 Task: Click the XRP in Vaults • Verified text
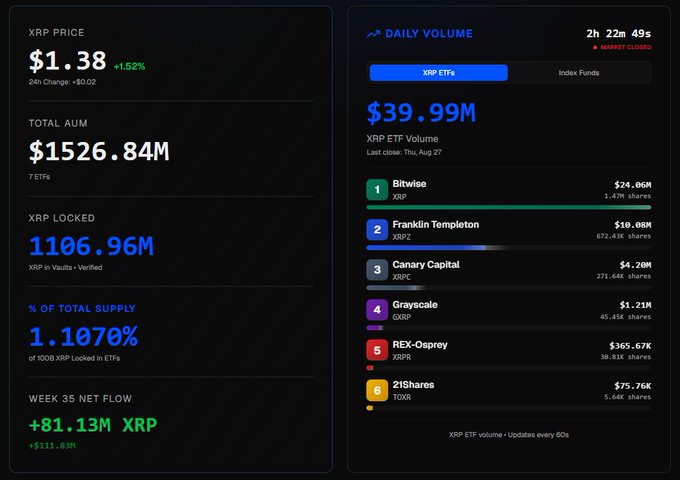tap(65, 268)
